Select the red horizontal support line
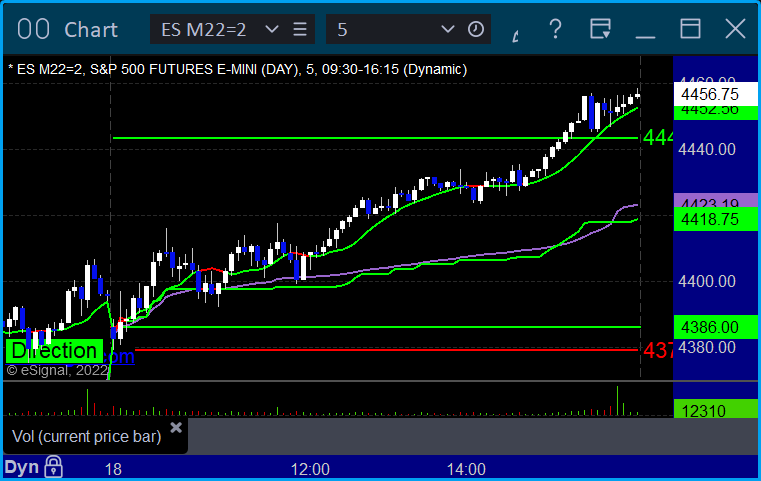 point(386,349)
